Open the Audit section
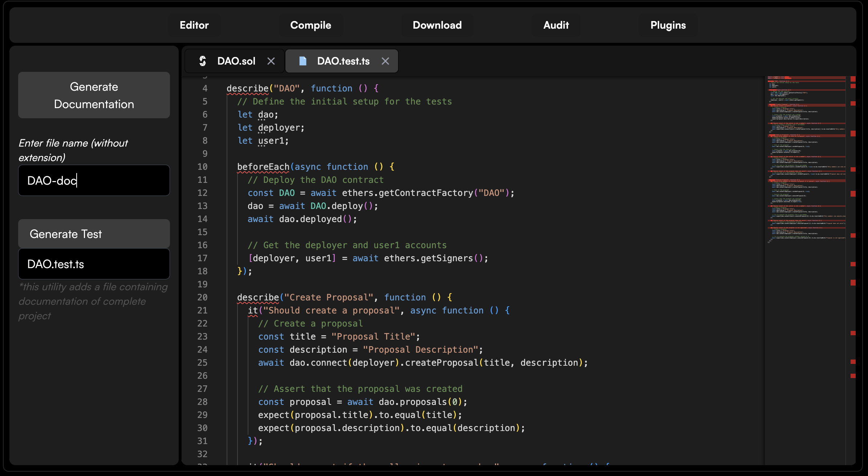This screenshot has height=476, width=868. (x=556, y=25)
